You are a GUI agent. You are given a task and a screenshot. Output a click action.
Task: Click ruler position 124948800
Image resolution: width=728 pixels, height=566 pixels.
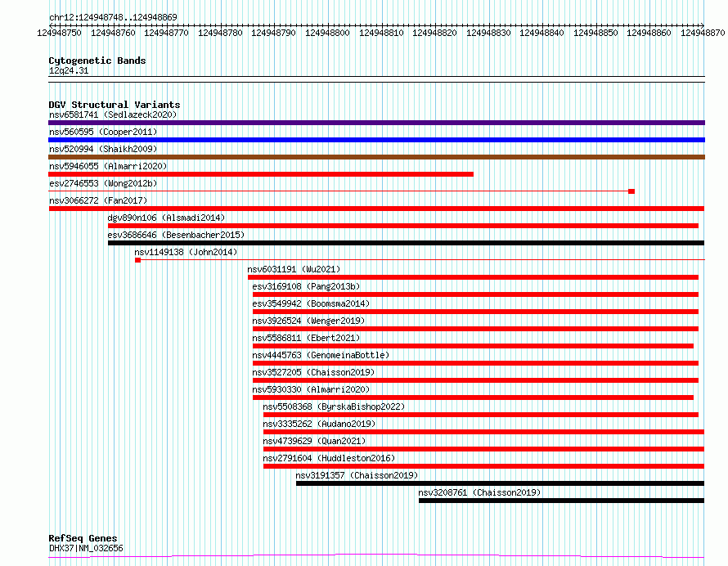click(x=327, y=33)
